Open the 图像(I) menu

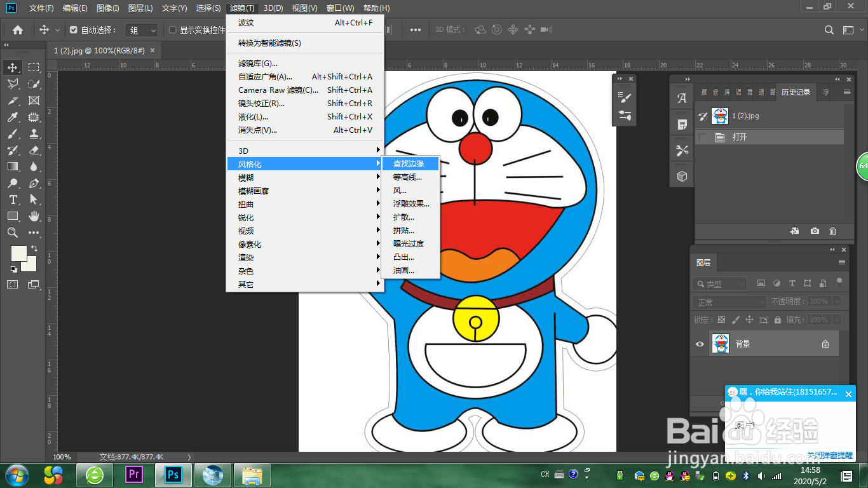pyautogui.click(x=107, y=8)
